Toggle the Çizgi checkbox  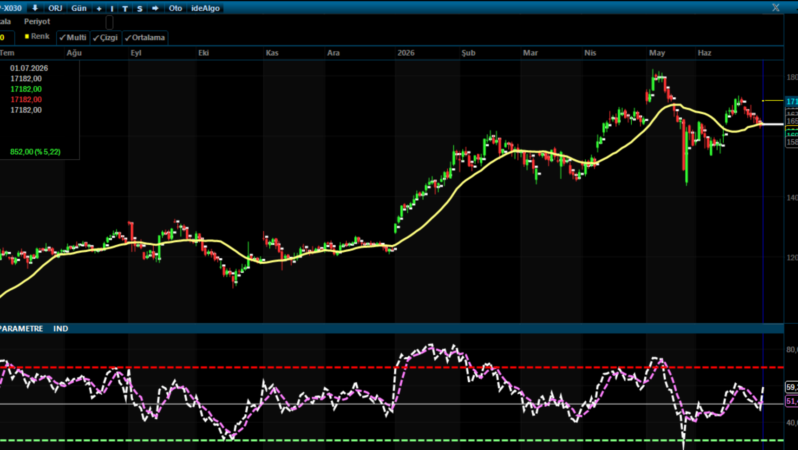pos(105,38)
